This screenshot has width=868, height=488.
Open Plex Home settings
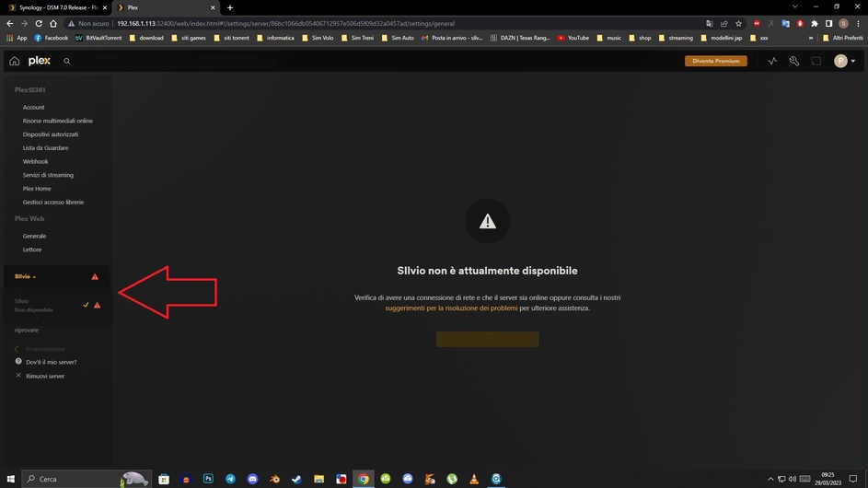pyautogui.click(x=37, y=189)
